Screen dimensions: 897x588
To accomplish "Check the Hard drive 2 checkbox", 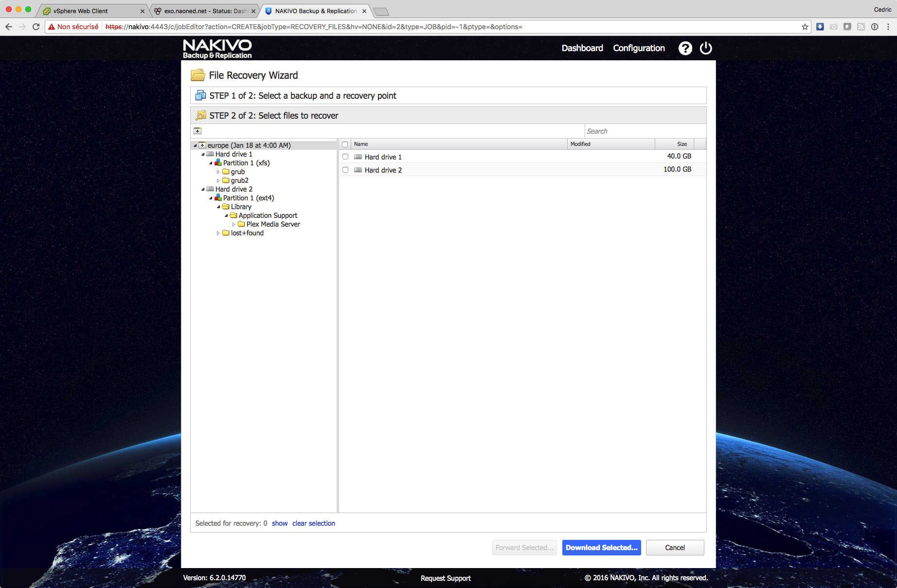I will pos(345,170).
